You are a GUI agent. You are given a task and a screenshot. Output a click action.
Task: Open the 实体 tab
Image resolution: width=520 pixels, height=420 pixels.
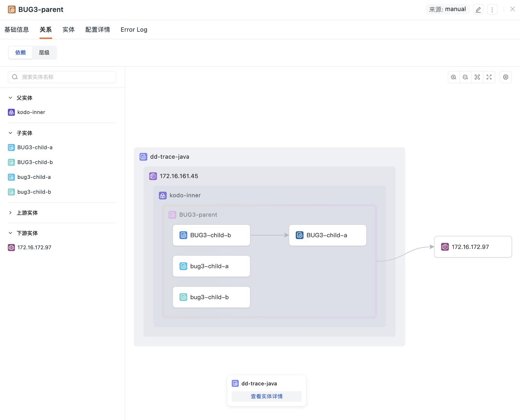click(x=69, y=30)
